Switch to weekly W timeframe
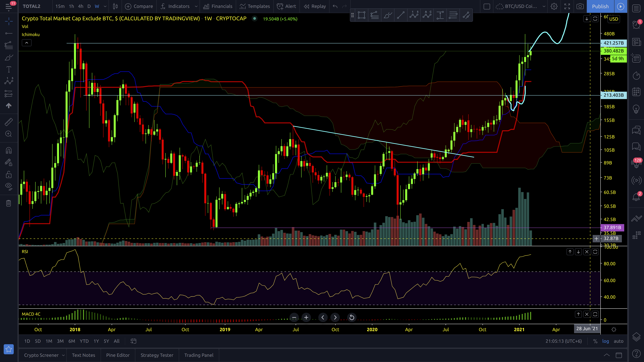Viewport: 644px width, 362px height. coord(97,6)
